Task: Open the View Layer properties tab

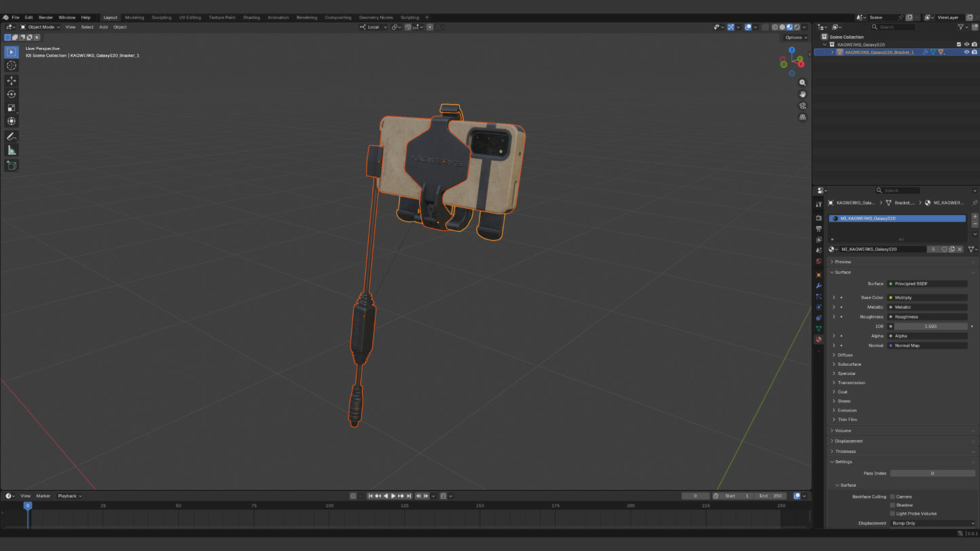Action: coord(819,240)
